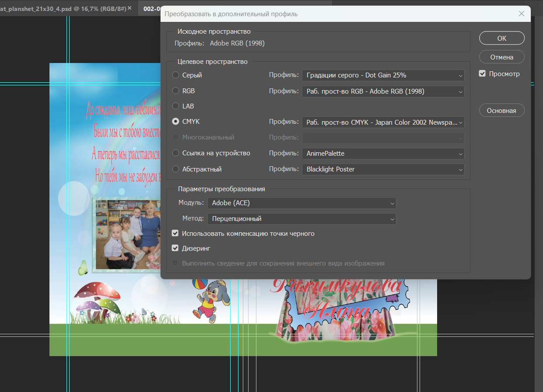Uncheck the Дизеринг checkbox
This screenshot has width=543, height=392.
pyautogui.click(x=175, y=248)
